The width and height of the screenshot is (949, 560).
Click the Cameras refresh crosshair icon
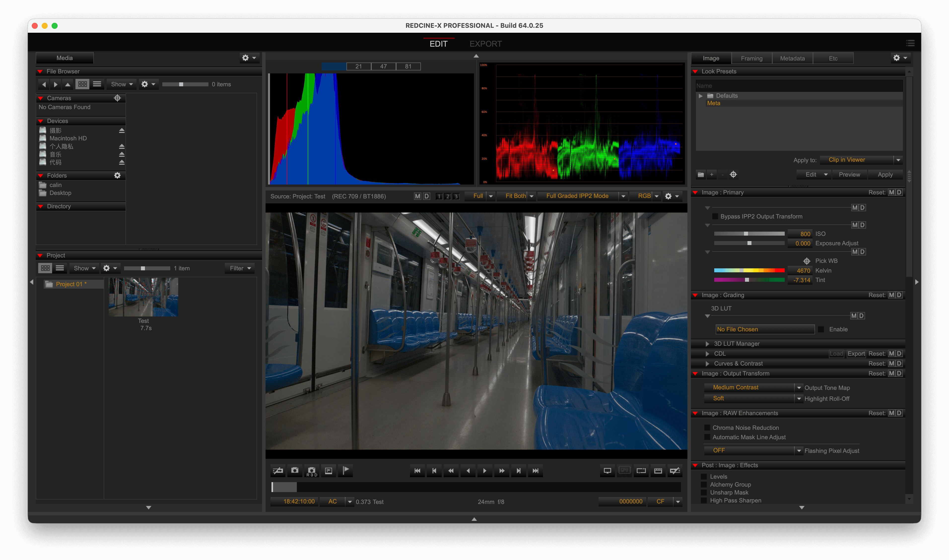(117, 98)
